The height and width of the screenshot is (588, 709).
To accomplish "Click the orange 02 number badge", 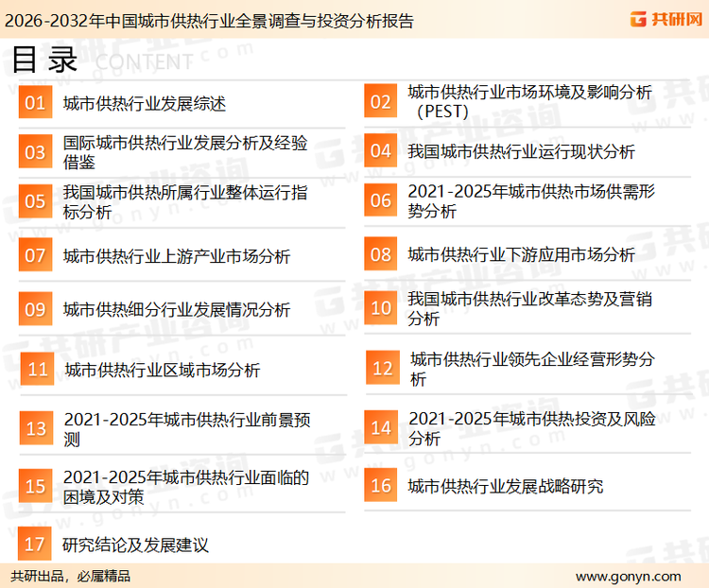I will tap(381, 101).
